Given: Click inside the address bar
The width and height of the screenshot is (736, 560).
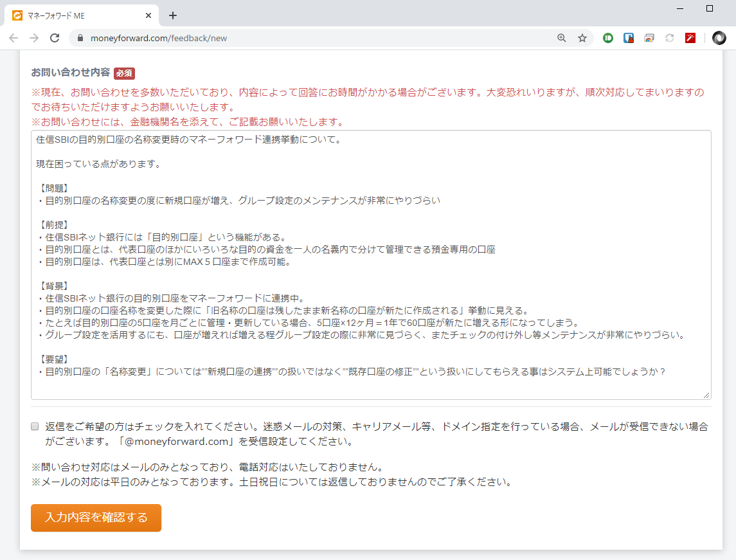Looking at the screenshot, I should coord(257,38).
